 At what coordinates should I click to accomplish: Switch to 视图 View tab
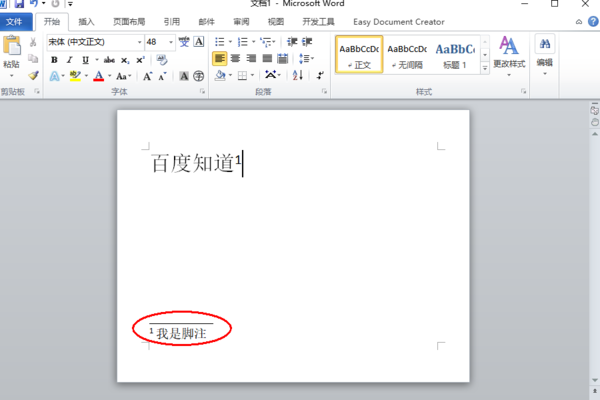click(276, 22)
